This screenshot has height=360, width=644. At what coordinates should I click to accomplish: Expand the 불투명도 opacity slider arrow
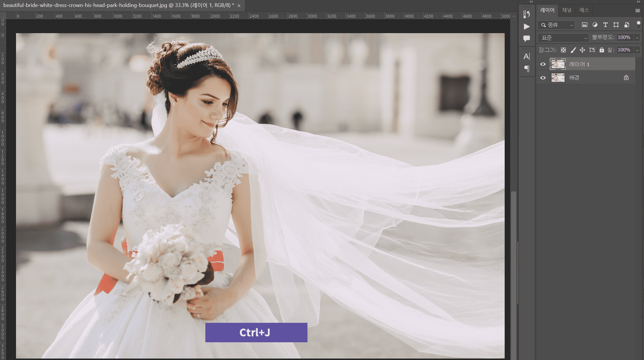click(637, 38)
